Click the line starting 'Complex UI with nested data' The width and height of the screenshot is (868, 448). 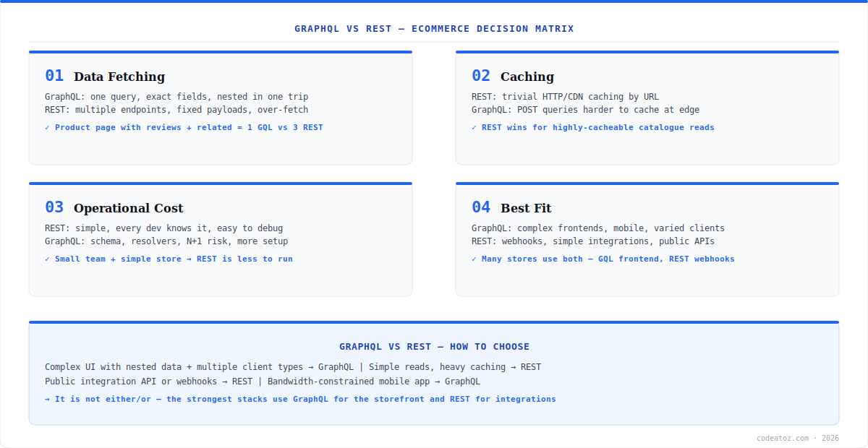[293, 367]
